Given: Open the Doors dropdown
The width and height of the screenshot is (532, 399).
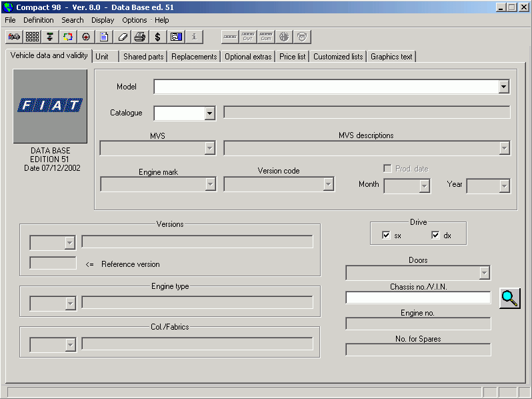Looking at the screenshot, I should pyautogui.click(x=485, y=273).
